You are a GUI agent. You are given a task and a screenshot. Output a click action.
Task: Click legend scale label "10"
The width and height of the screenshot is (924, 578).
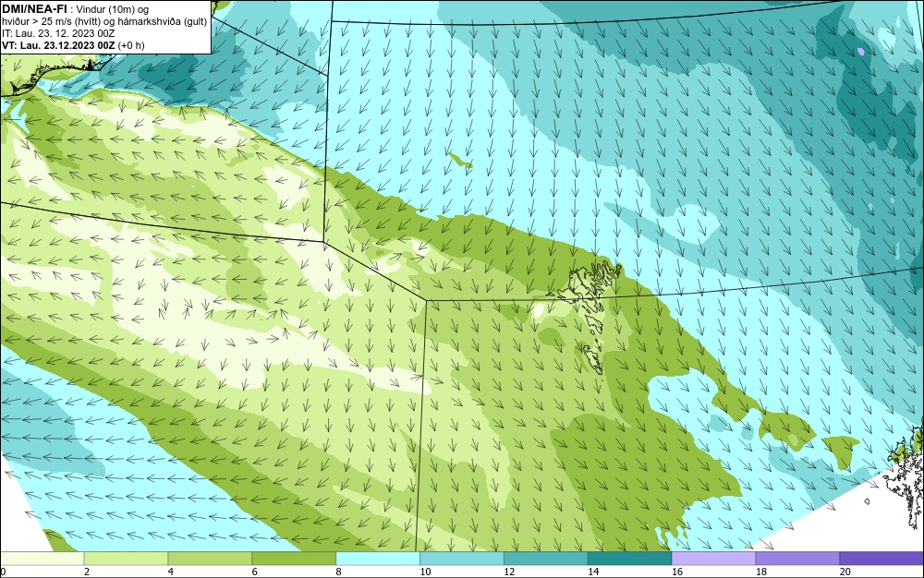click(x=425, y=572)
